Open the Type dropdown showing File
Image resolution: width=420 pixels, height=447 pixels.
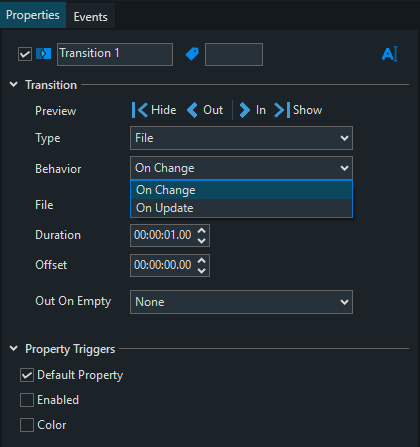241,138
